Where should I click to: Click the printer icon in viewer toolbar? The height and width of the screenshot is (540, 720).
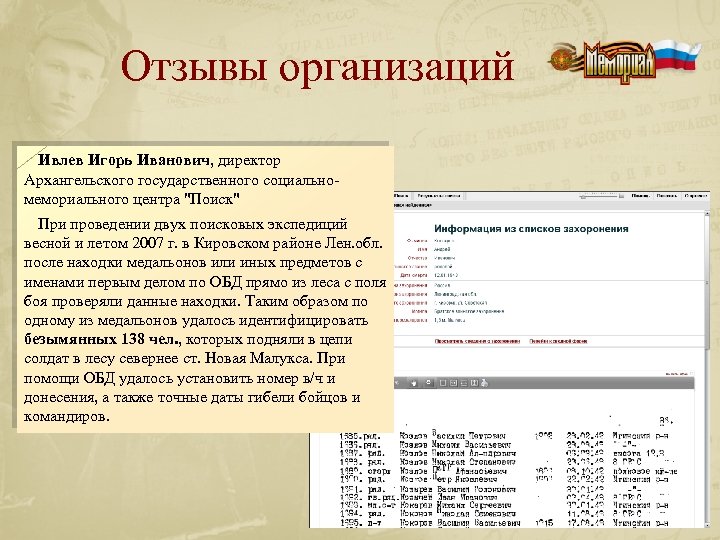[x=486, y=383]
